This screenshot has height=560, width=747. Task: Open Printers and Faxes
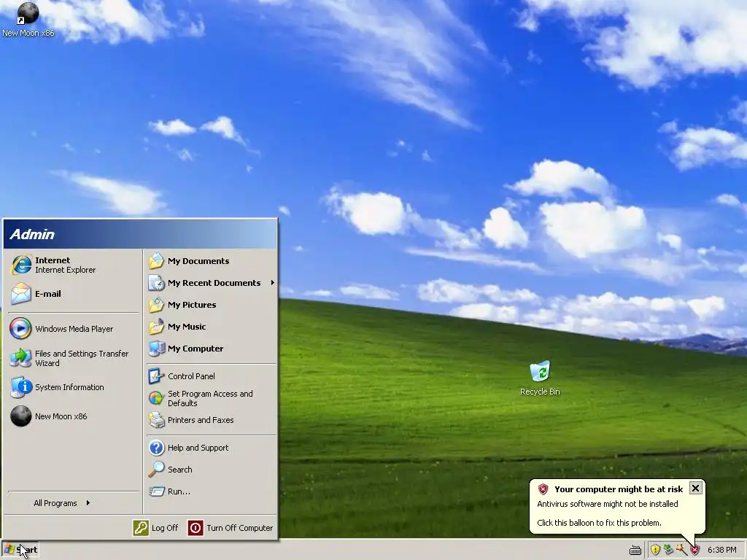[212, 420]
